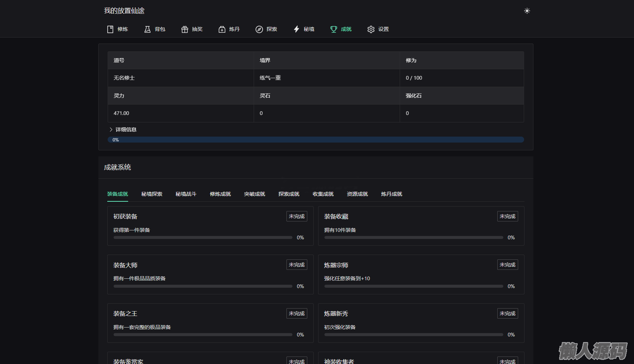Screen dimensions: 634x364
Task: Open the 炼丹 kit icon
Action: click(x=222, y=29)
